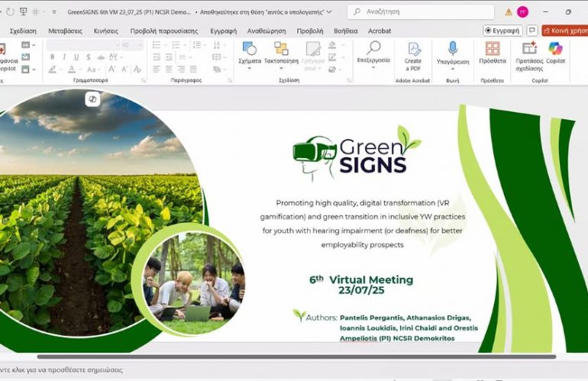Open the font size combo box
Viewport: 588px width, 381px height.
132,45
